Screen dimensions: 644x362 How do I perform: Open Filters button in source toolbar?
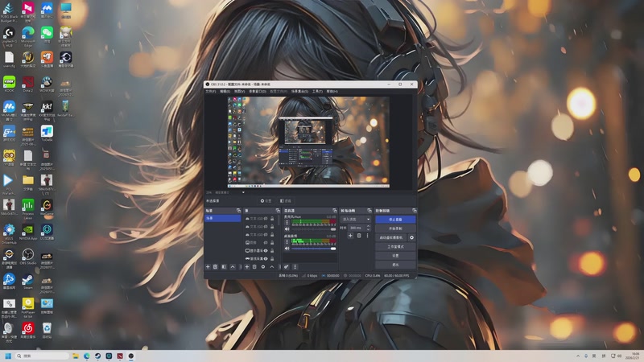pyautogui.click(x=286, y=201)
